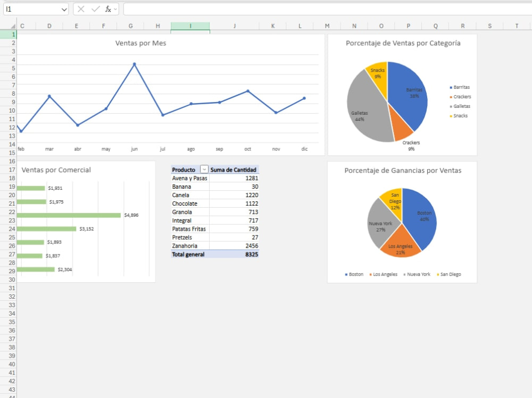Select column M header

tap(327, 26)
